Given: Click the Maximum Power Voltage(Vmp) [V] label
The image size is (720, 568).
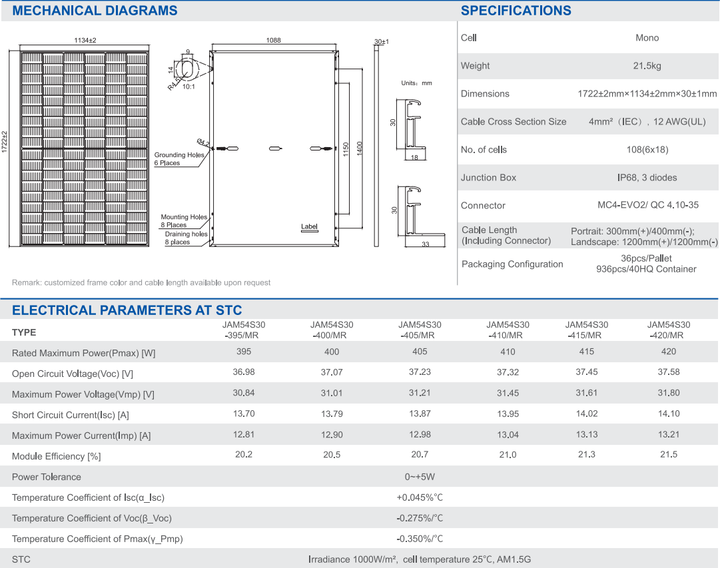Looking at the screenshot, I should point(83,394).
